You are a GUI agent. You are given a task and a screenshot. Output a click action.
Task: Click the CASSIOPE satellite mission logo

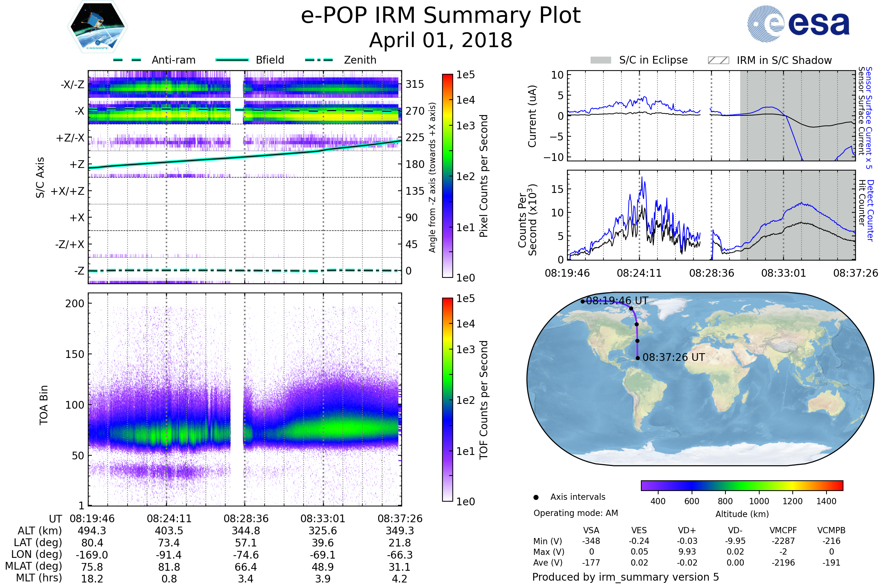[97, 27]
